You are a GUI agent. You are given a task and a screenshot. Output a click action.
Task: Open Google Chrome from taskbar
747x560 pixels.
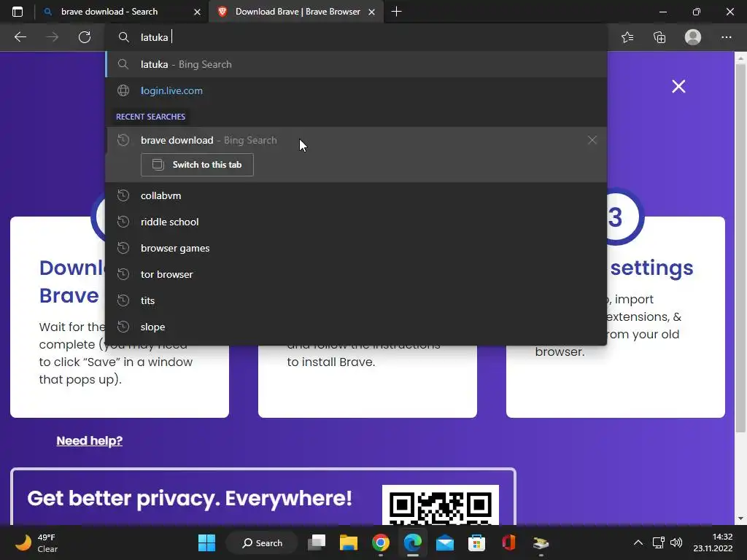[x=381, y=542]
